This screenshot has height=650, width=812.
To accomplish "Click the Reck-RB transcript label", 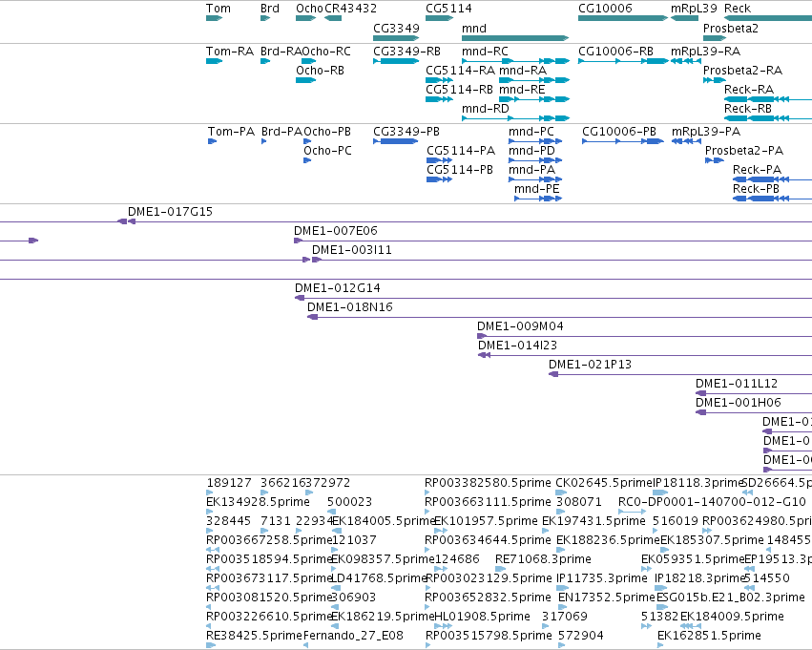I will coord(748,109).
